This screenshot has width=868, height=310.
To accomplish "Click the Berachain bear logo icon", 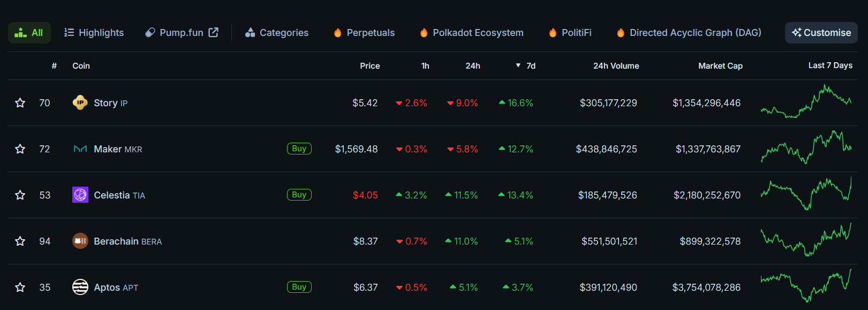I will click(80, 241).
